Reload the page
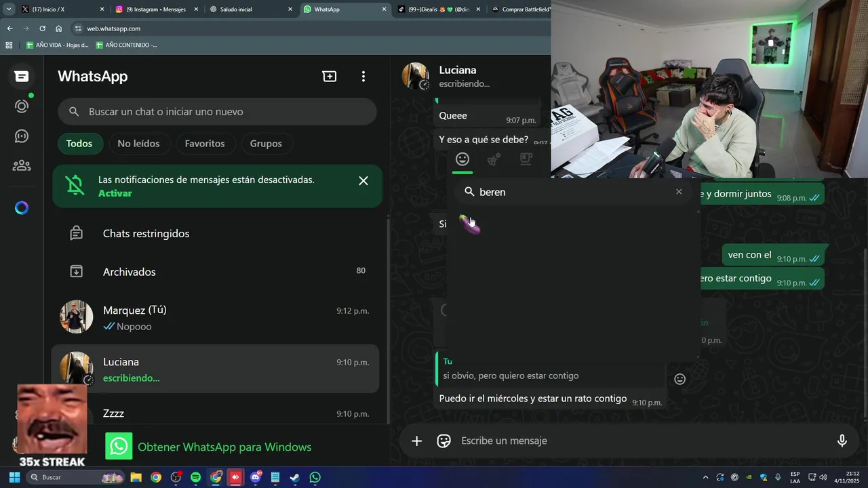Viewport: 868px width, 488px height. tap(42, 28)
